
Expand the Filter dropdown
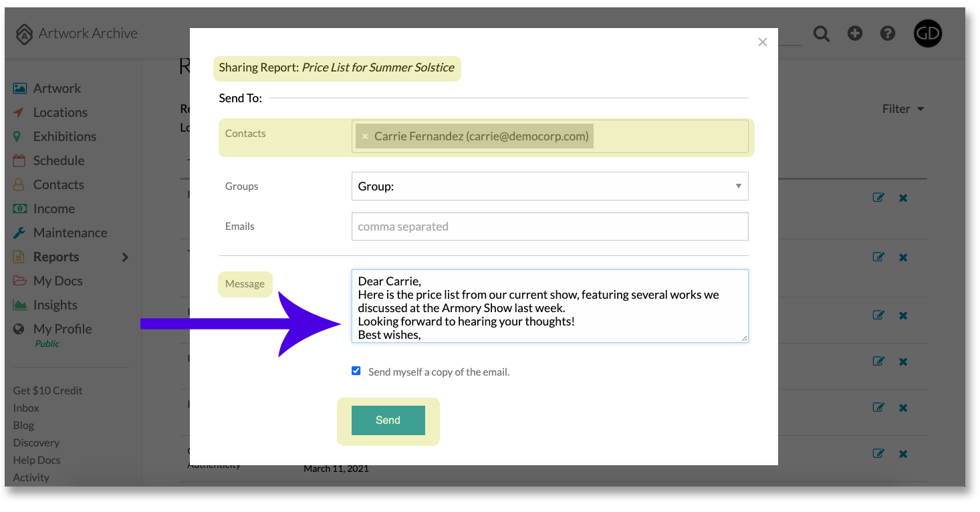903,109
